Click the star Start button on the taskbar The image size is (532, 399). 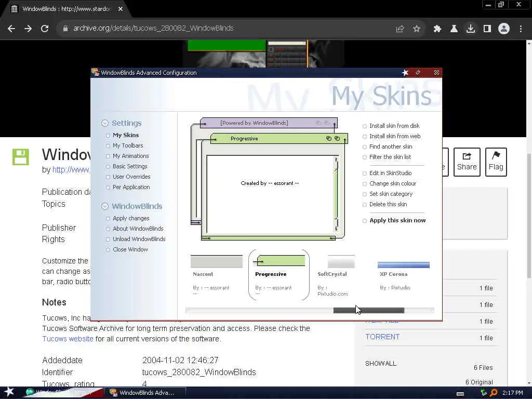pos(9,392)
